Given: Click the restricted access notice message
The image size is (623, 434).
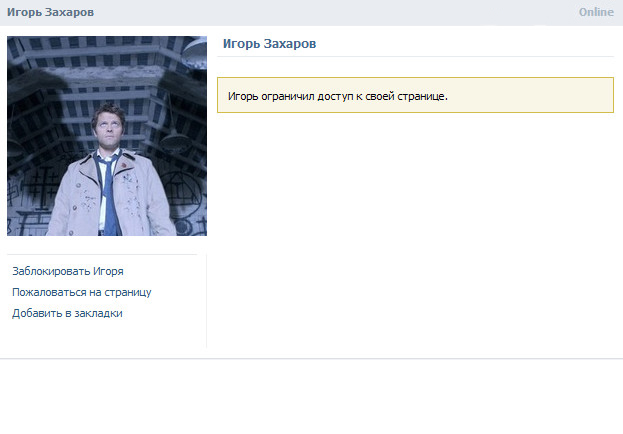Looking at the screenshot, I should click(415, 95).
